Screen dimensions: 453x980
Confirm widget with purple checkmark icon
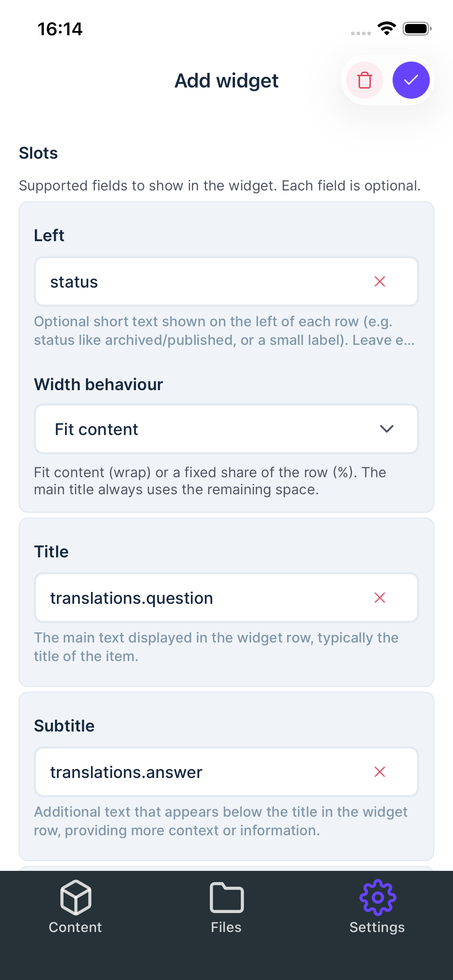411,80
